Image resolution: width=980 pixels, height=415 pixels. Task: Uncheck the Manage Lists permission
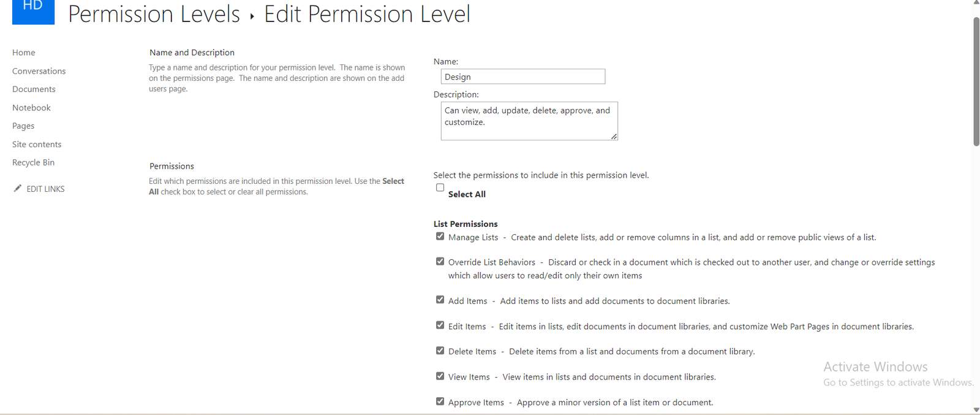[440, 237]
